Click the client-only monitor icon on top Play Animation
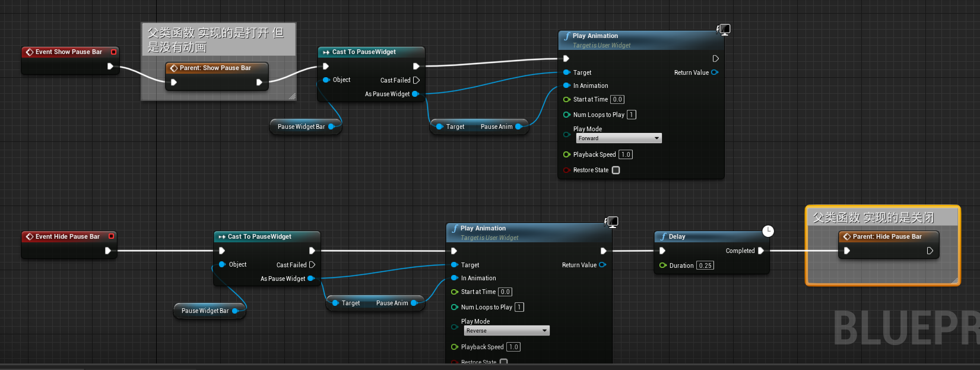980x370 pixels. [724, 29]
